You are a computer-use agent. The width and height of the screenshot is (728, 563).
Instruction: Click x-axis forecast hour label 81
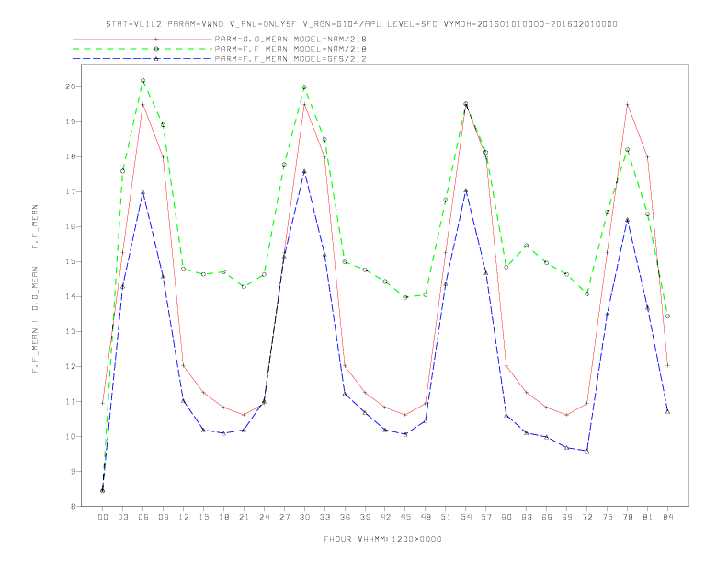(648, 517)
